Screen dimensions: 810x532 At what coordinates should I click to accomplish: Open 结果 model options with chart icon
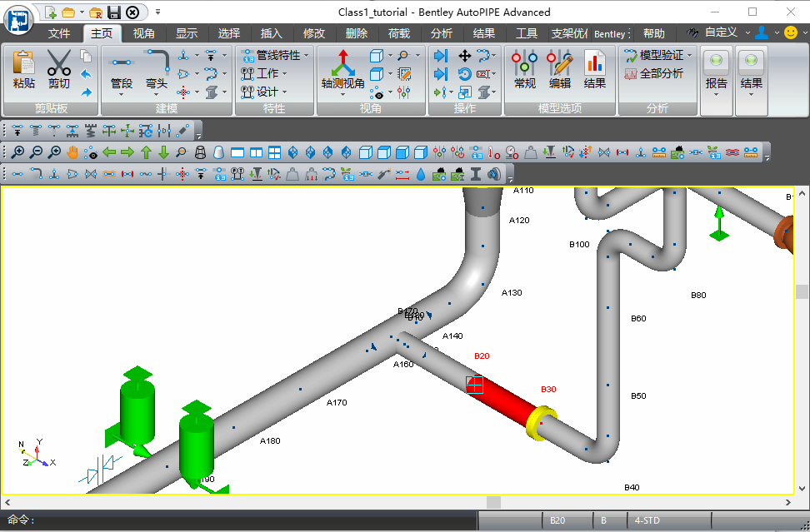(x=595, y=70)
